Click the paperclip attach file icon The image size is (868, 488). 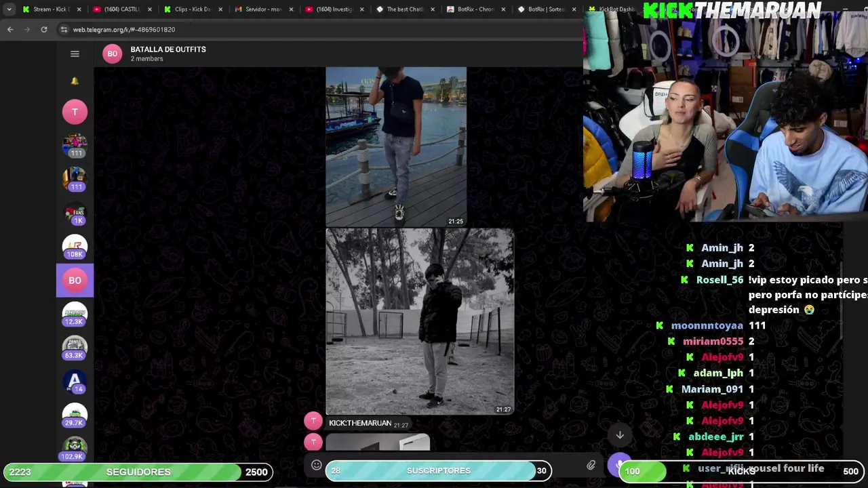pos(591,466)
